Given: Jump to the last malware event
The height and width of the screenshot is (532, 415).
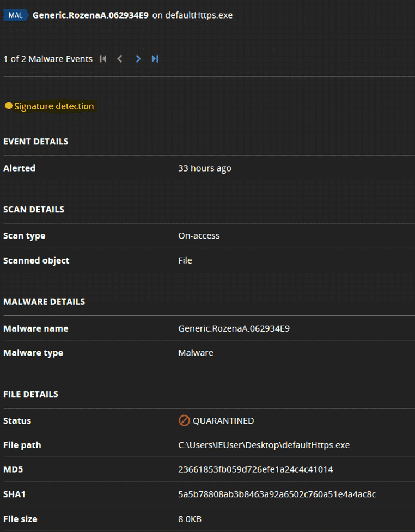Looking at the screenshot, I should coord(155,58).
